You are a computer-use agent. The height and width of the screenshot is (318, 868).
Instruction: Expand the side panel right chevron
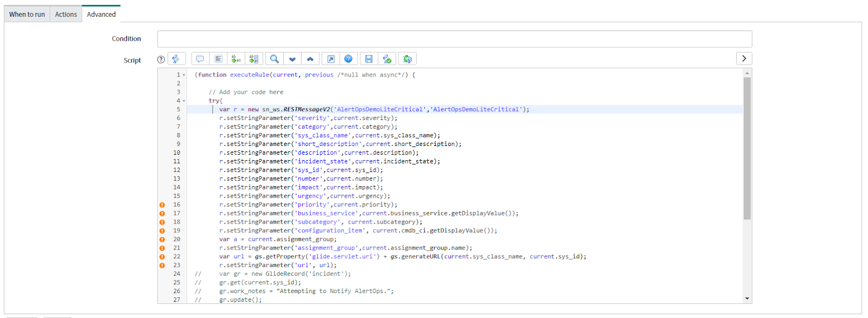[x=744, y=59]
